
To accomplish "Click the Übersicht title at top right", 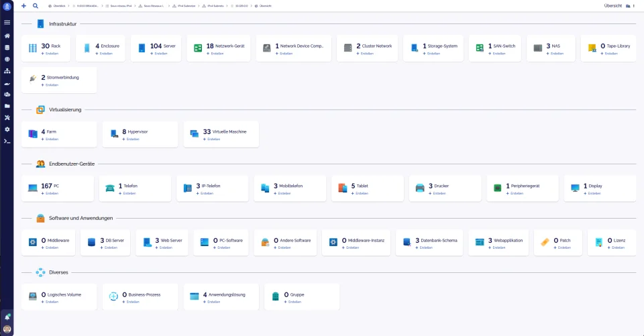I will point(612,6).
